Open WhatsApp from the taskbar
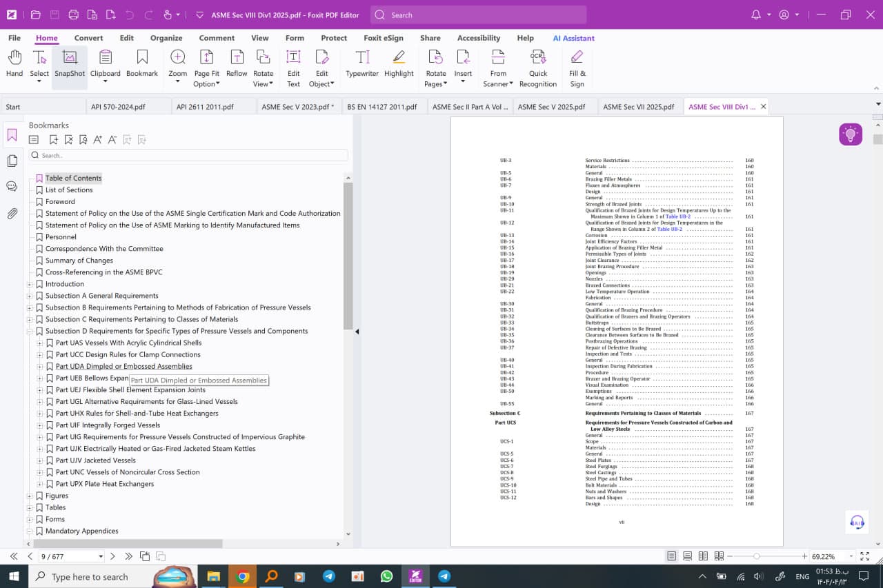883x588 pixels. click(x=386, y=576)
